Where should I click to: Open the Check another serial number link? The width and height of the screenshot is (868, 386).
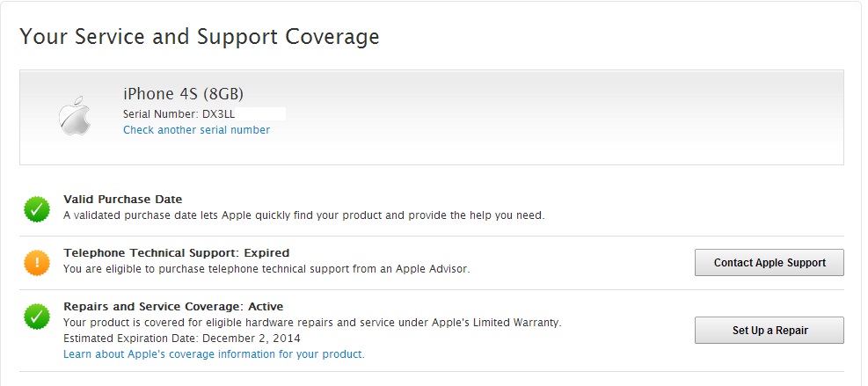point(196,130)
